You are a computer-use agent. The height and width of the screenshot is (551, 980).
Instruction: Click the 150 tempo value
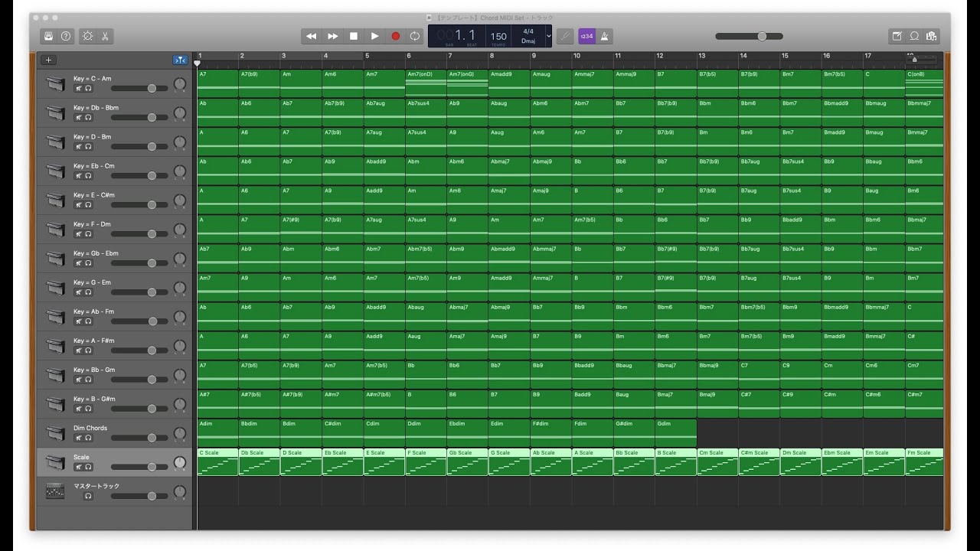pos(498,36)
